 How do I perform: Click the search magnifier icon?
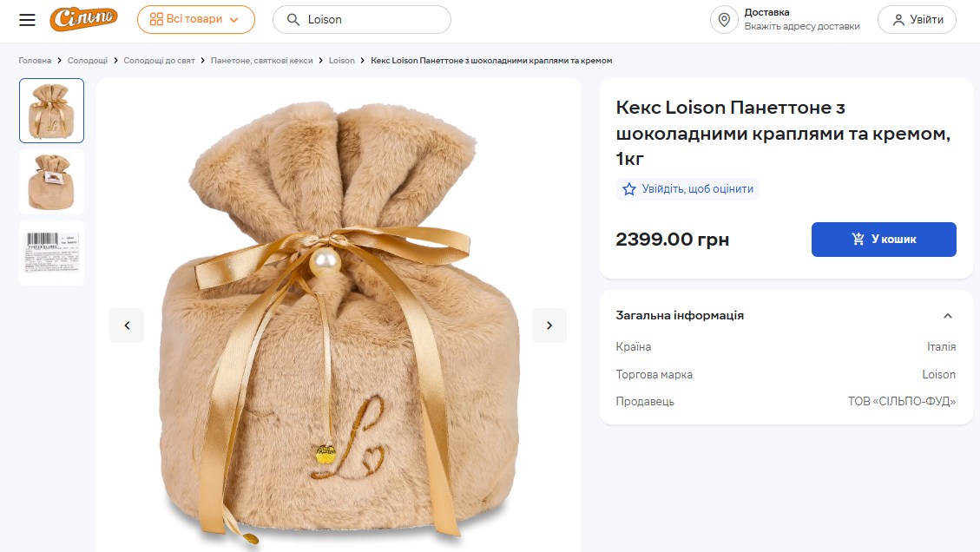293,19
